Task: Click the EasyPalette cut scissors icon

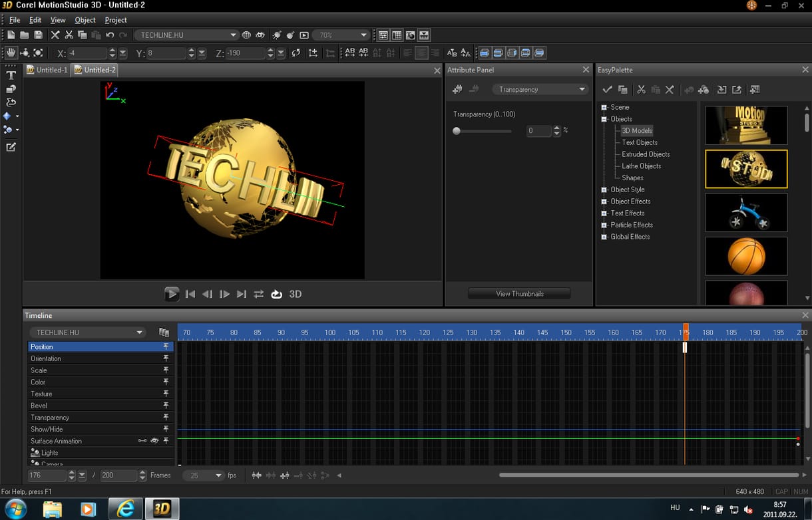Action: (x=641, y=89)
